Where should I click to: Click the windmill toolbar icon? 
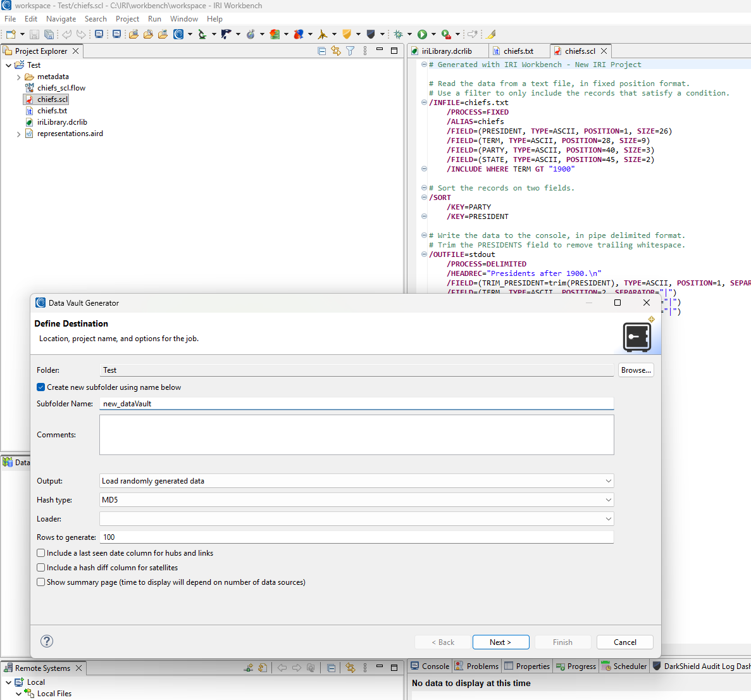tap(322, 34)
